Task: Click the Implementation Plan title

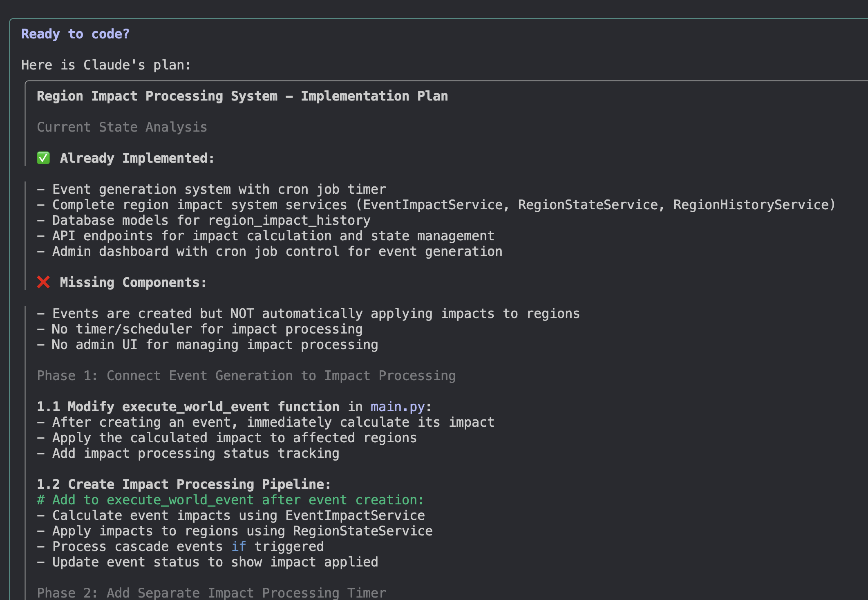Action: click(x=242, y=96)
